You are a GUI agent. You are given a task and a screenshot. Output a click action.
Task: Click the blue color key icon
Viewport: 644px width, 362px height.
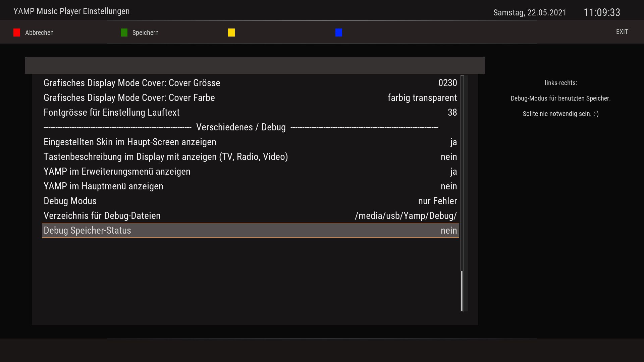pos(338,33)
